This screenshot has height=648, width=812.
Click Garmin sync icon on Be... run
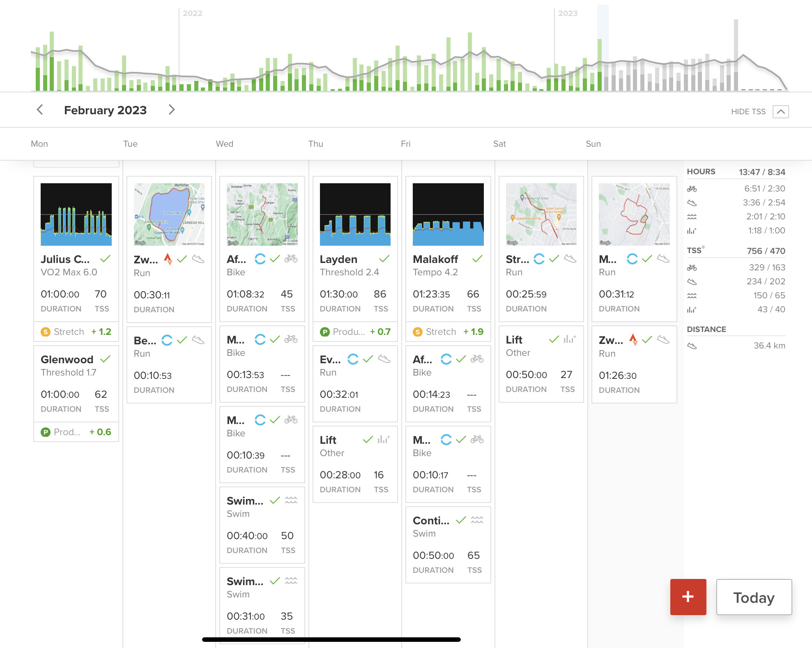167,340
